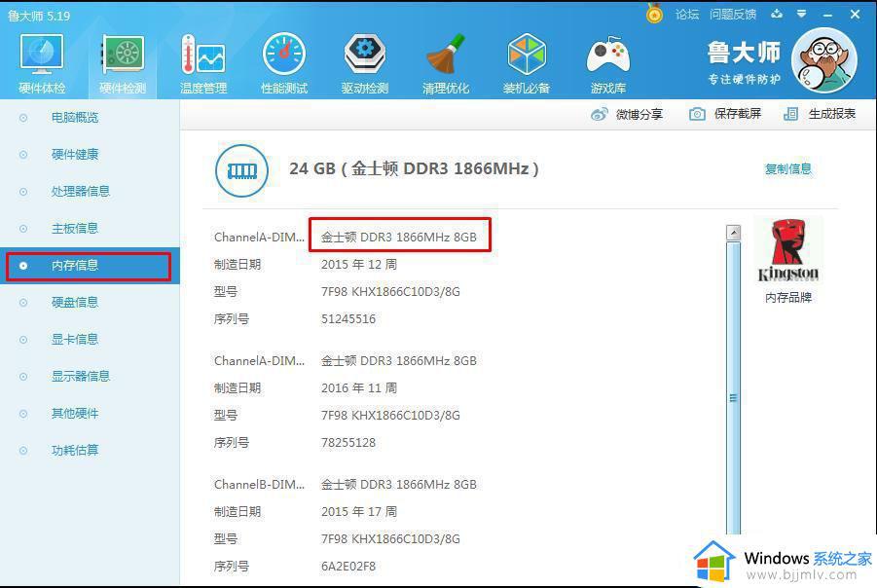Open 问题反馈 feedback link
877x588 pixels.
pos(733,15)
